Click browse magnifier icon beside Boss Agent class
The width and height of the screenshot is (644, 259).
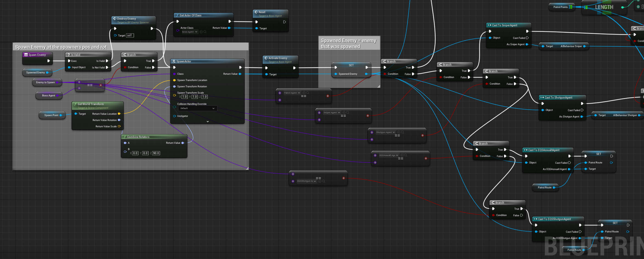[205, 32]
